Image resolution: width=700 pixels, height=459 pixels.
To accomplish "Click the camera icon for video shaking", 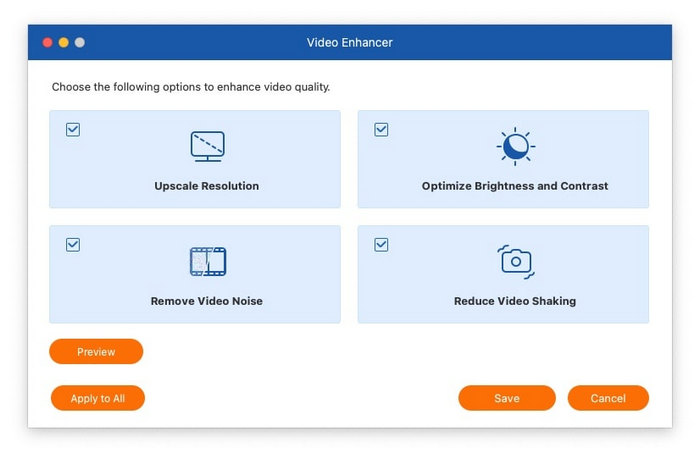I will coord(515,261).
